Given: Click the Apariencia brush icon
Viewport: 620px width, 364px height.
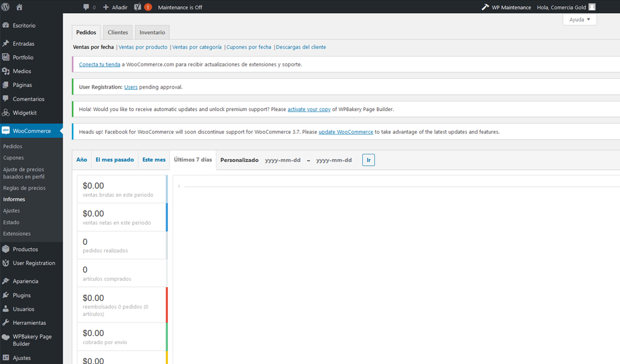Looking at the screenshot, I should coord(6,282).
